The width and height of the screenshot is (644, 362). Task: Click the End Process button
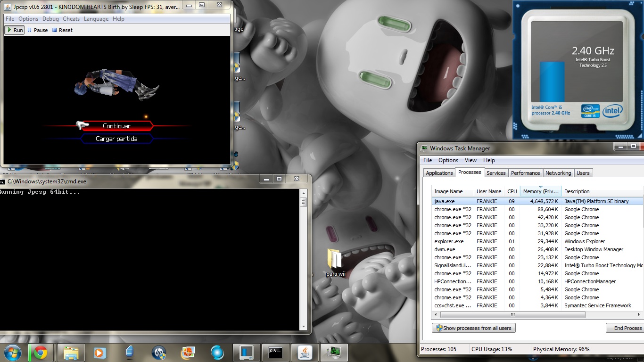click(627, 328)
